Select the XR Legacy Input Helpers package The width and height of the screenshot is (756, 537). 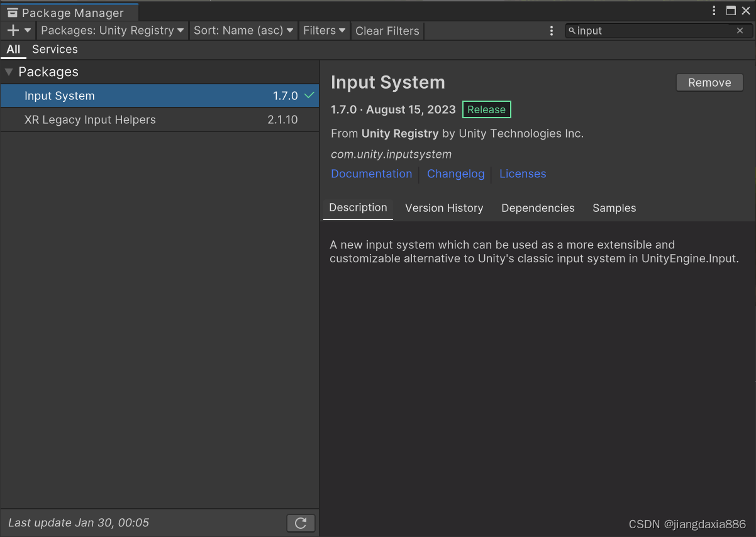pyautogui.click(x=160, y=119)
